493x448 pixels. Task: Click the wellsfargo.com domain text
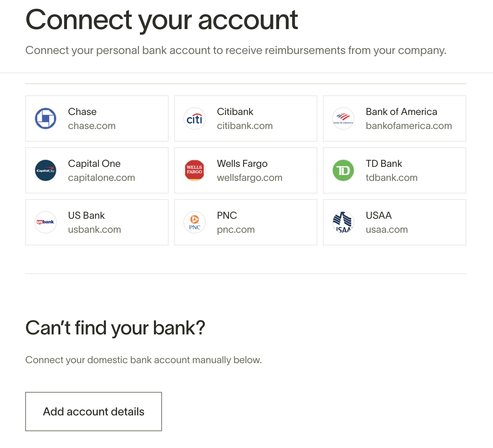(x=250, y=178)
